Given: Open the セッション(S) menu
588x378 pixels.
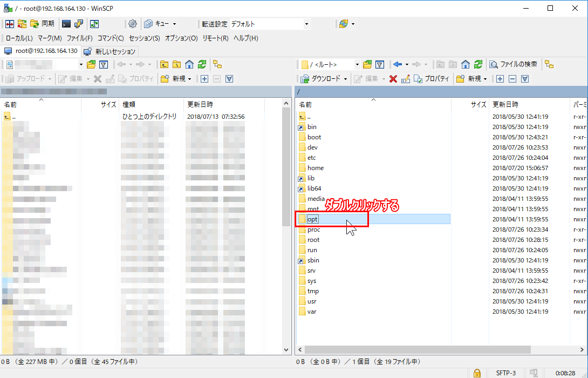Looking at the screenshot, I should (x=145, y=38).
